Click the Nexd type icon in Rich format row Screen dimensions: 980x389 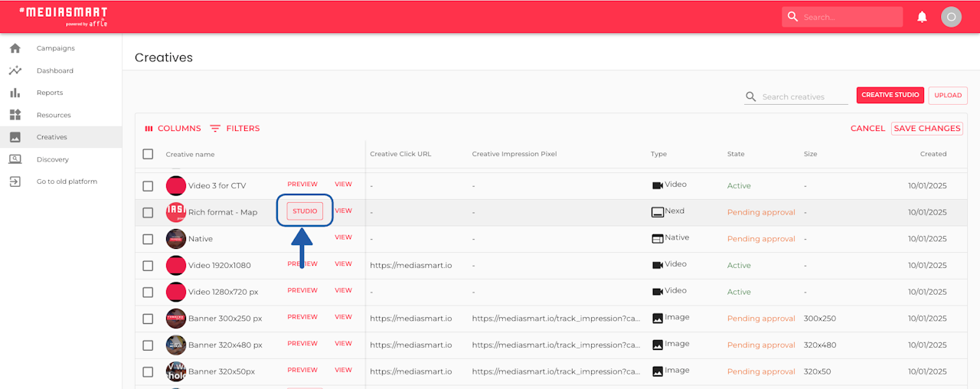657,212
